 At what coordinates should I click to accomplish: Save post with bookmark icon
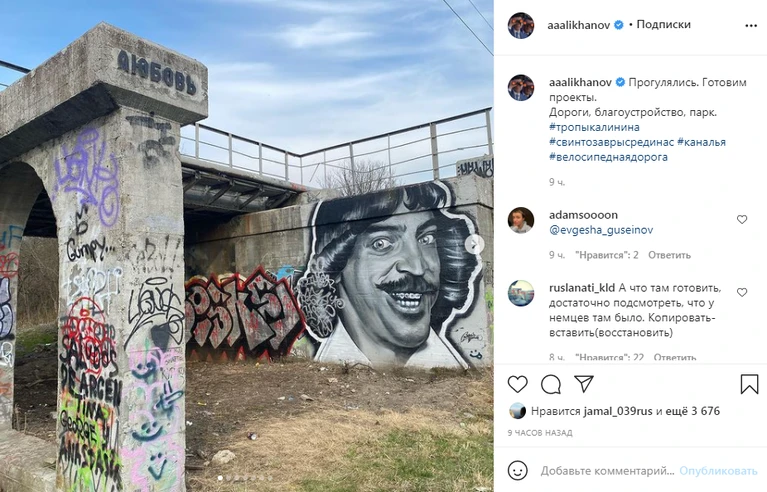749,384
